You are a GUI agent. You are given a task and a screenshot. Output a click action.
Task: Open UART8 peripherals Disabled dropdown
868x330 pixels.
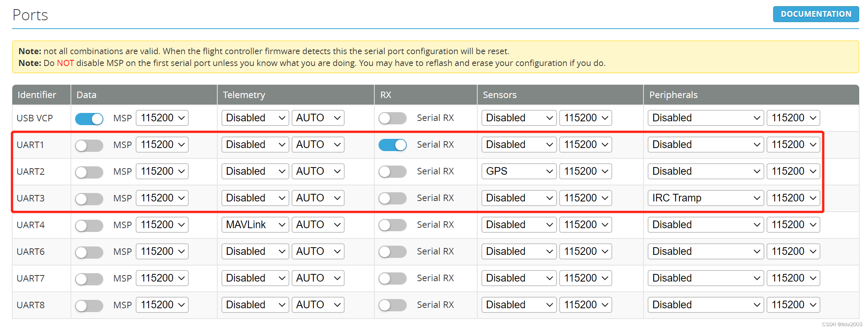[x=706, y=305]
